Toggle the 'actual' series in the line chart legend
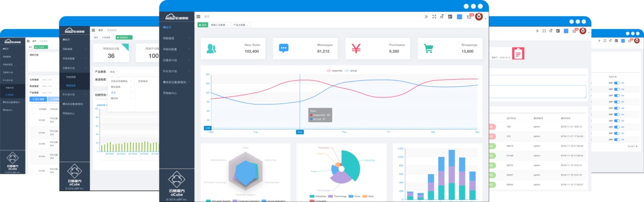The width and height of the screenshot is (644, 202). coord(350,71)
